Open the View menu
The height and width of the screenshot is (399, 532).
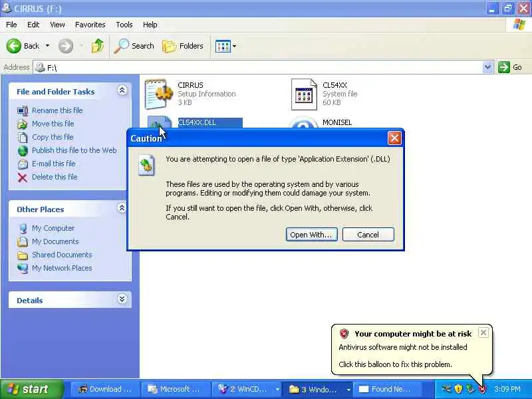click(57, 25)
